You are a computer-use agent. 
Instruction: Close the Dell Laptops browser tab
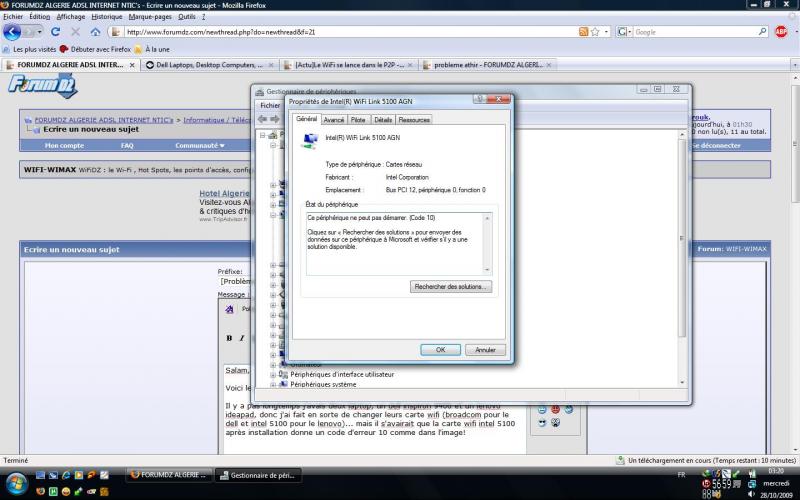pyautogui.click(x=271, y=65)
